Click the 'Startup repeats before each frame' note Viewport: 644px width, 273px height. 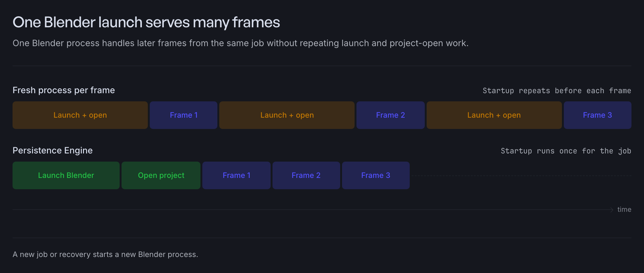pos(557,91)
